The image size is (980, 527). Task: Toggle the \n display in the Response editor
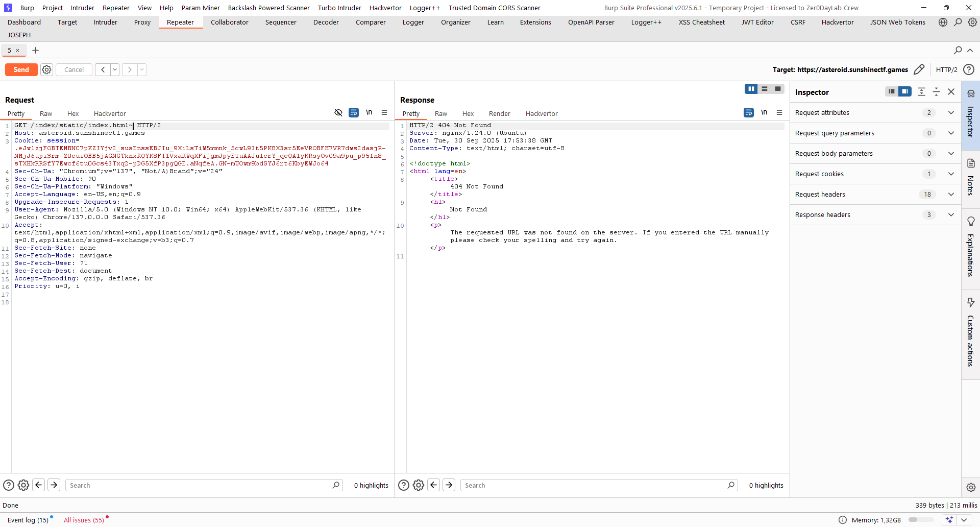click(x=764, y=112)
